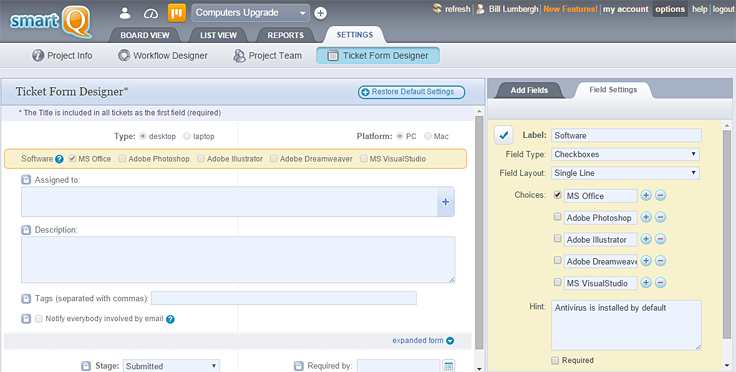Add a new project with plus icon
Screen dimensions: 736x372
click(x=321, y=13)
